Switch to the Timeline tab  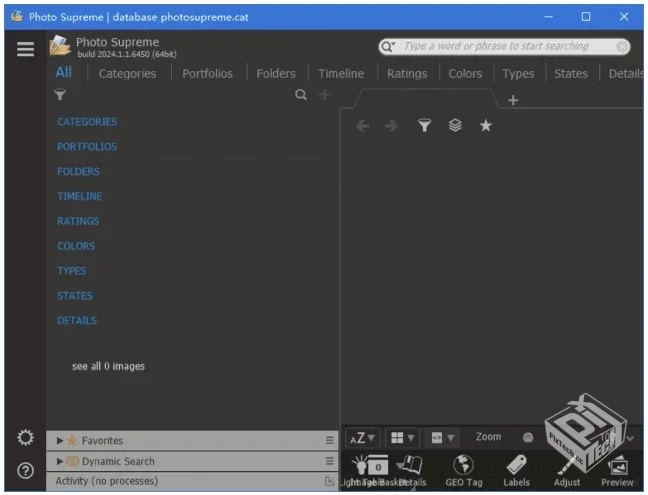[x=341, y=73]
